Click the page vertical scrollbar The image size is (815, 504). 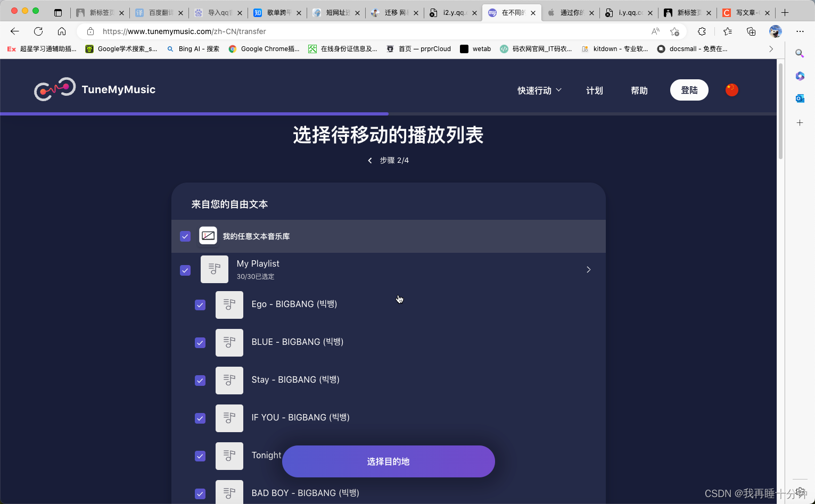780,112
